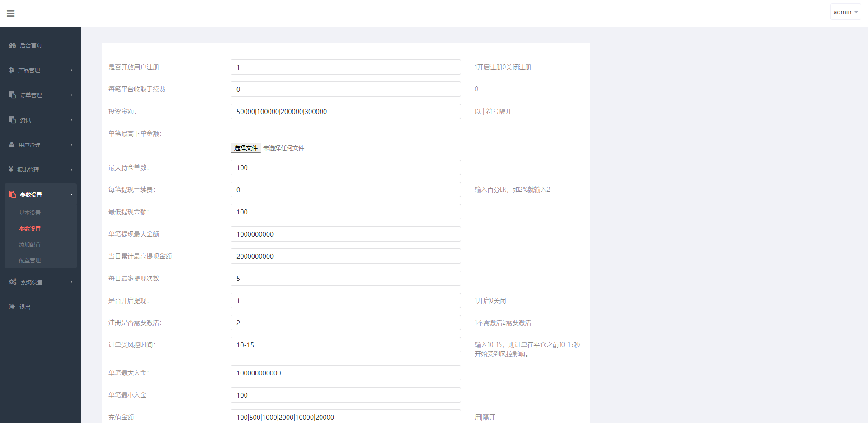Image resolution: width=868 pixels, height=423 pixels.
Task: Open 后台首页 in the sidebar
Action: 31,45
